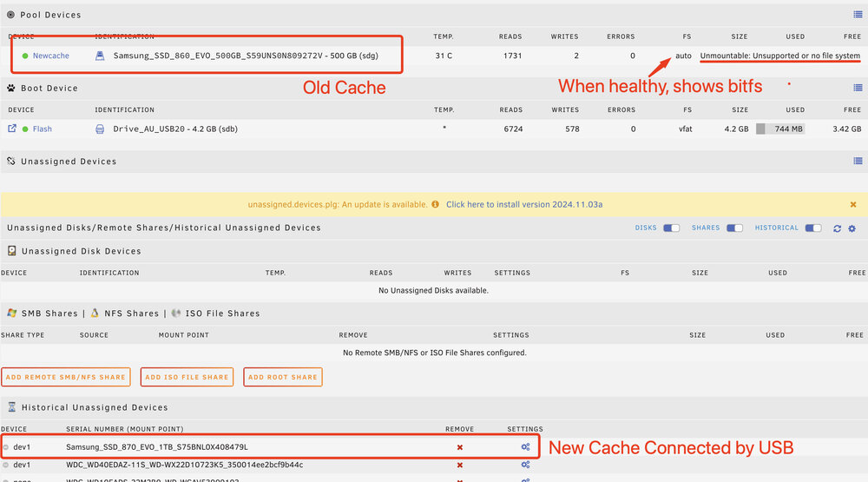Image resolution: width=868 pixels, height=482 pixels.
Task: Click the Historical Unassigned Devices section title
Action: [x=95, y=407]
